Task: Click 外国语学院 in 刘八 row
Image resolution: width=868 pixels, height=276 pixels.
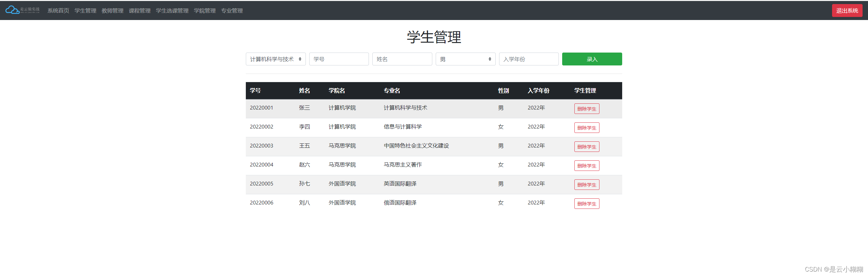Action: point(342,203)
